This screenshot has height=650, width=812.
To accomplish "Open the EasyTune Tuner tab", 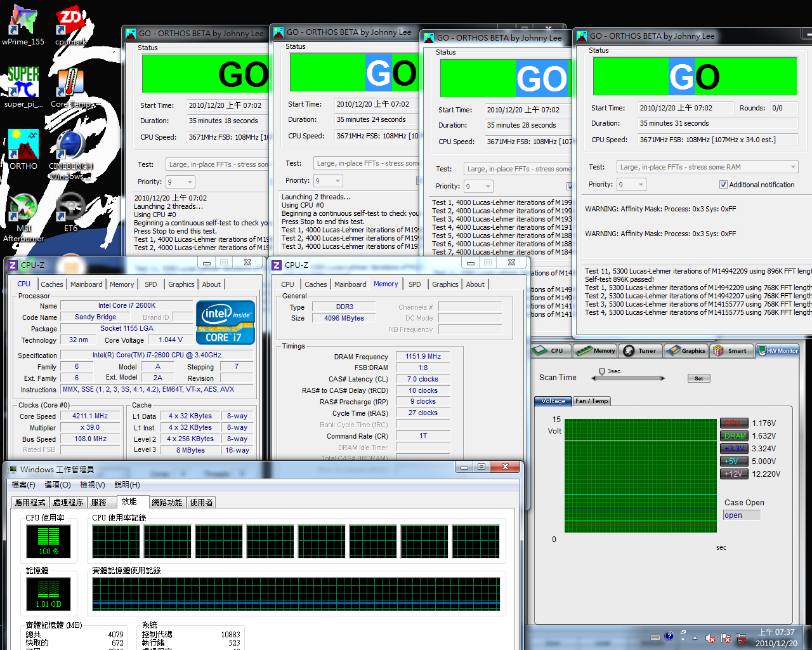I will point(641,350).
